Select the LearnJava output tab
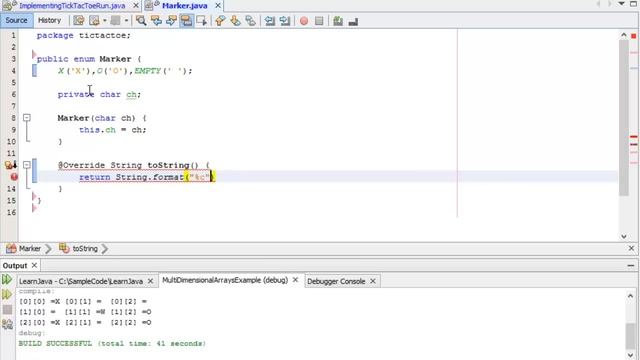The height and width of the screenshot is (360, 640). click(81, 281)
